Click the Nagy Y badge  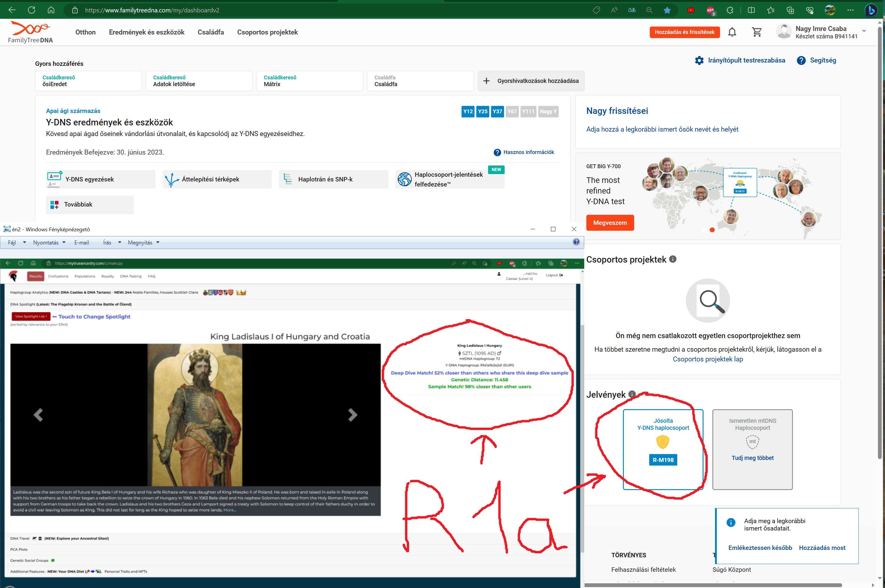point(548,112)
